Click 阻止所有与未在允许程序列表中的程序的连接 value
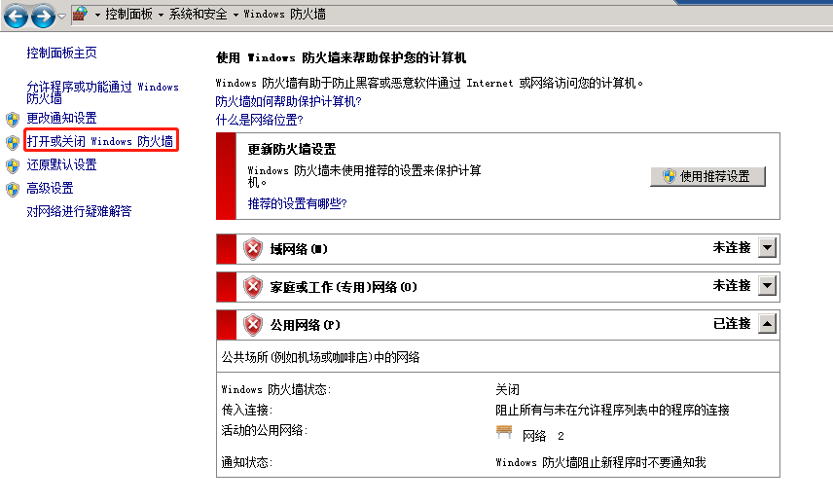833x504 pixels. click(612, 410)
